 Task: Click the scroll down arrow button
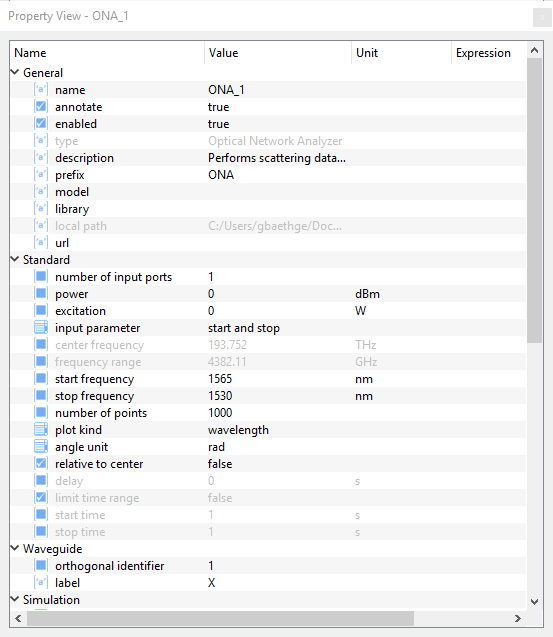coord(535,602)
